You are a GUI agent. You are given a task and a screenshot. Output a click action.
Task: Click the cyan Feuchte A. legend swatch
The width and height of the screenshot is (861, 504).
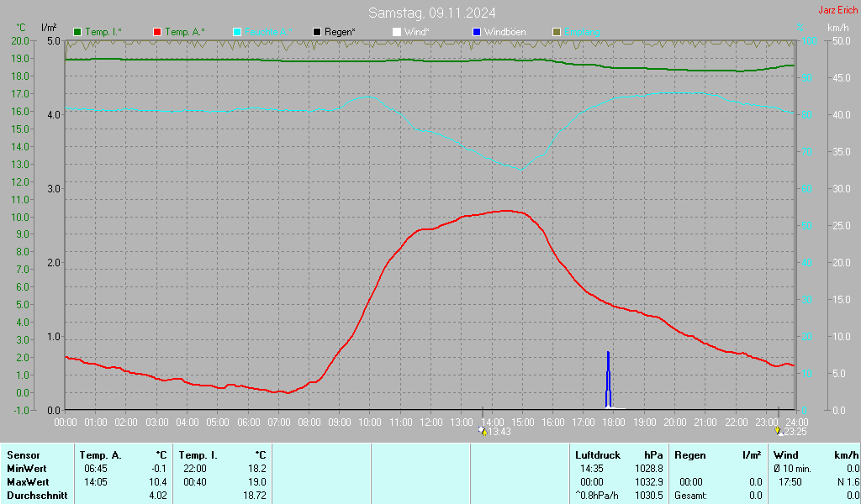point(237,33)
